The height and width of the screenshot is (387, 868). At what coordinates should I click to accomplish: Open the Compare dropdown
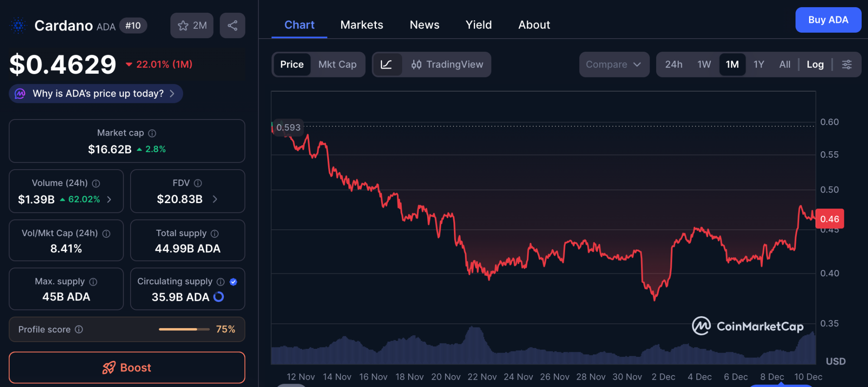(614, 64)
